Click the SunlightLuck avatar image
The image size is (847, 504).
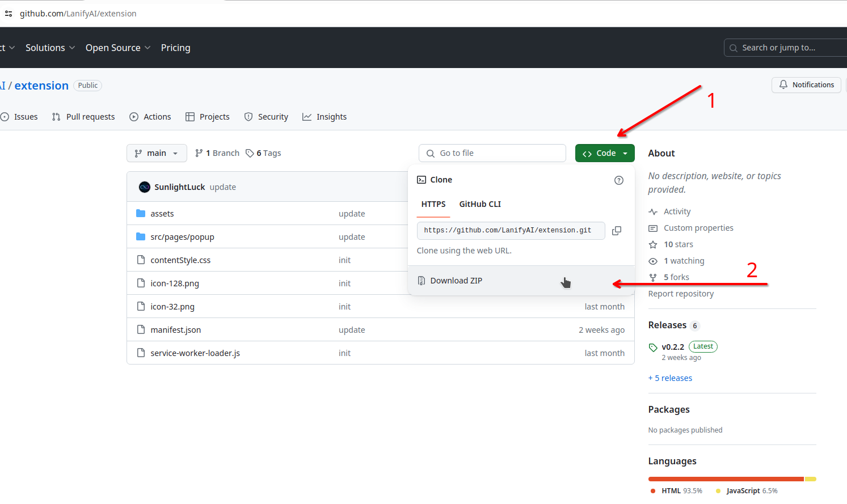pyautogui.click(x=145, y=187)
